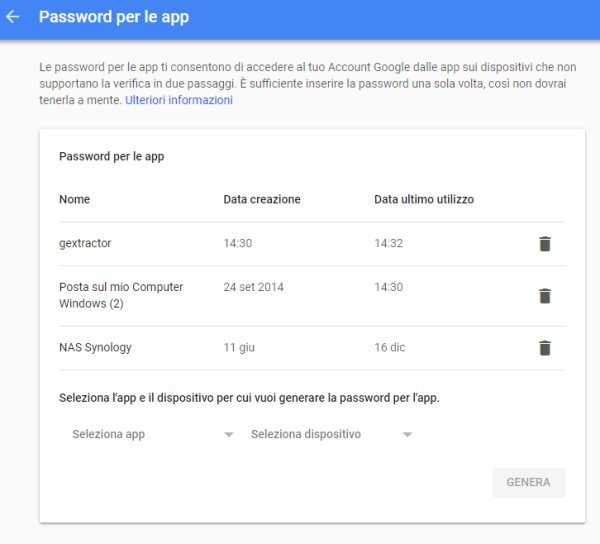The height and width of the screenshot is (544, 600).
Task: Click the back arrow in the header
Action: click(13, 17)
